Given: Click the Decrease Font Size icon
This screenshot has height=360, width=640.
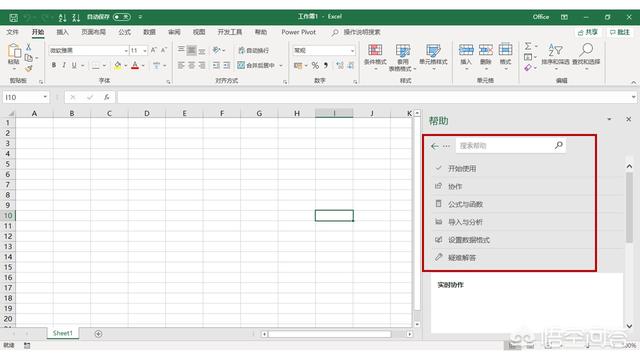Looking at the screenshot, I should coord(164,50).
